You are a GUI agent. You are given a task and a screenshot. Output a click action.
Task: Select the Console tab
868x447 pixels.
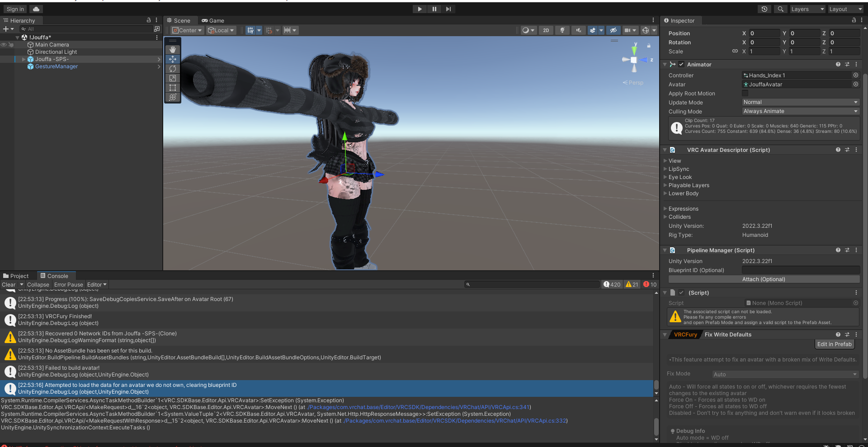[54, 276]
